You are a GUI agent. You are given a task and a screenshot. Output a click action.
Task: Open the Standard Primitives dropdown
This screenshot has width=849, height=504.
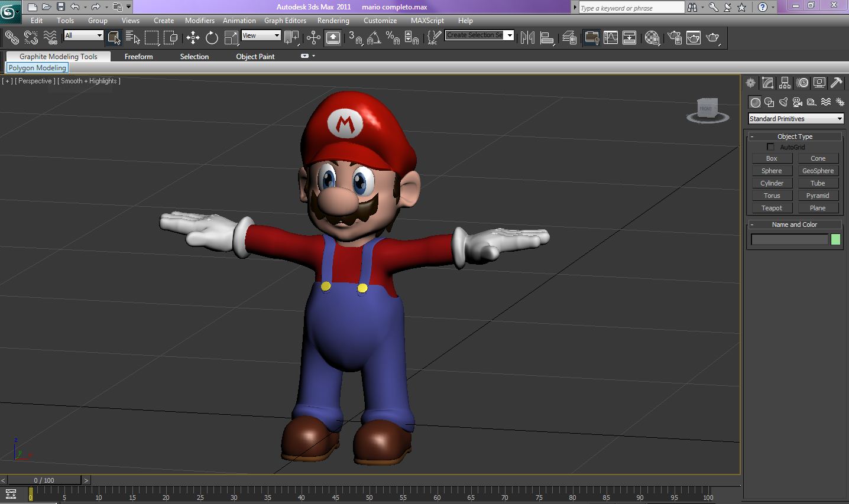796,119
